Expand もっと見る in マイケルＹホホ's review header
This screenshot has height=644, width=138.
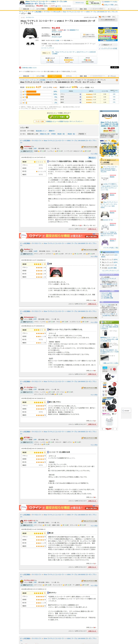coord(94,586)
